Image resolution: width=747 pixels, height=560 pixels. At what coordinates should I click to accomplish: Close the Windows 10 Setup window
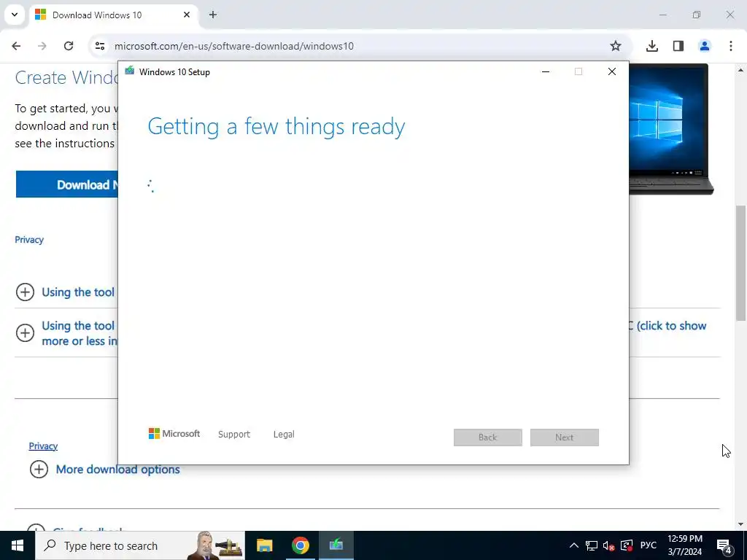612,71
